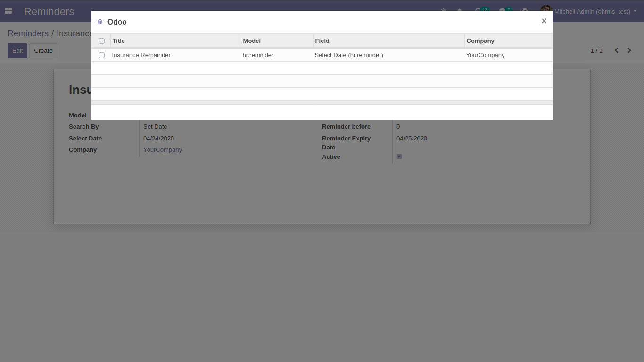Open messages icon with 7 badge
Image resolution: width=644 pixels, height=362 pixels.
[505, 9]
